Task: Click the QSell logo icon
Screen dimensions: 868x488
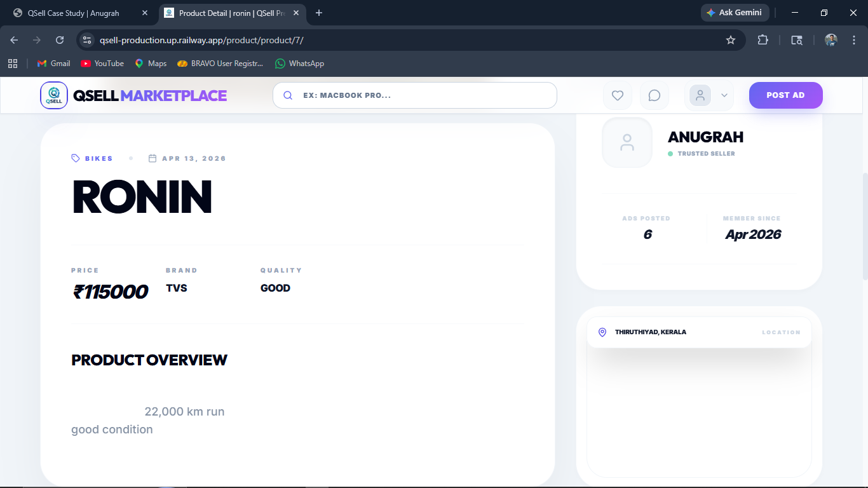Action: 54,95
